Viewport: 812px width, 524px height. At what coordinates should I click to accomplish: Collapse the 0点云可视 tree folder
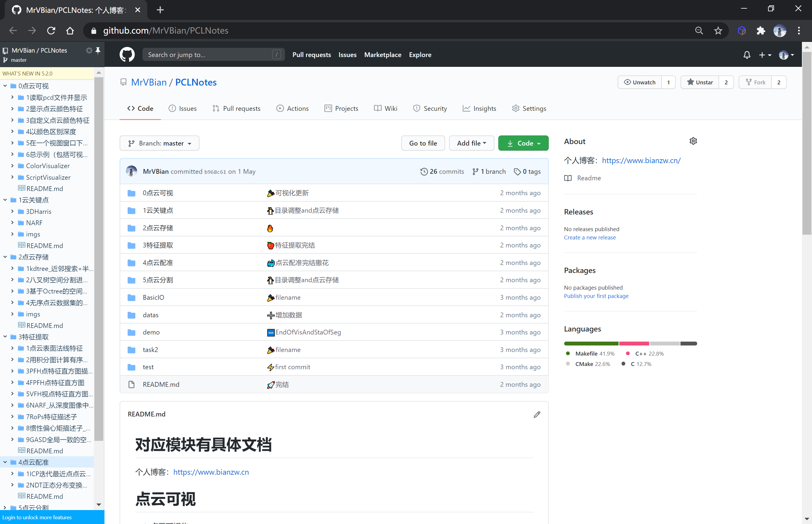(x=5, y=86)
